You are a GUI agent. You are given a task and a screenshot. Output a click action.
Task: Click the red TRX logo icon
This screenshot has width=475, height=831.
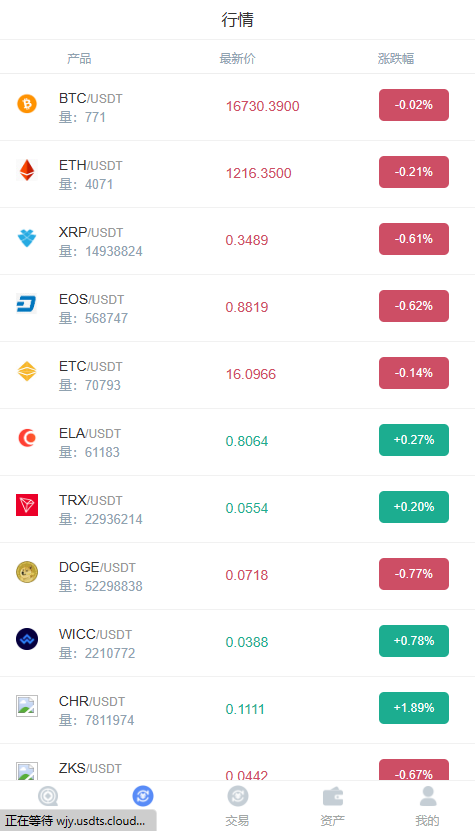27,505
